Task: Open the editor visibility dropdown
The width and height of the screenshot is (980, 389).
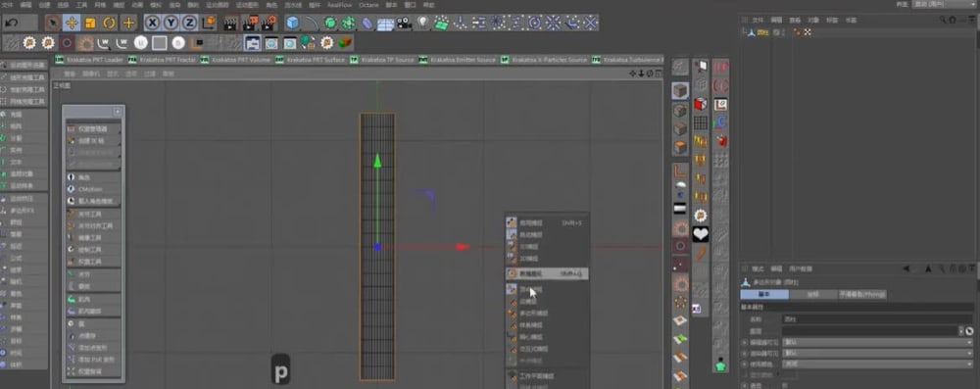Action: (877, 343)
